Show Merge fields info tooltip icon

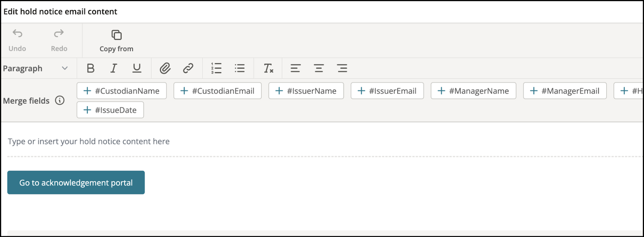coord(60,101)
